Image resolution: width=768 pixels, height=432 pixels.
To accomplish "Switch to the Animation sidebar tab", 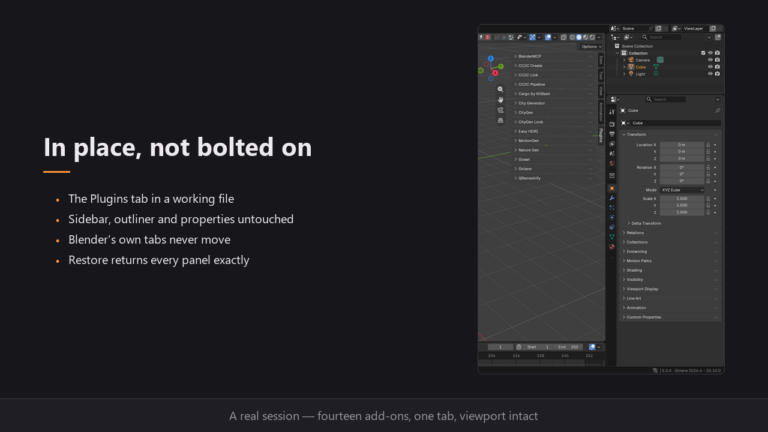I will pos(601,112).
